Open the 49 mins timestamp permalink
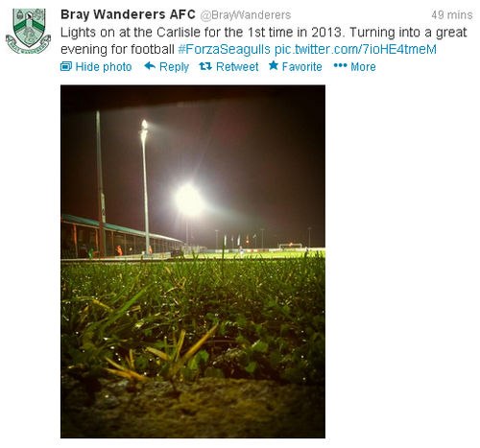480x448 pixels. tap(452, 15)
